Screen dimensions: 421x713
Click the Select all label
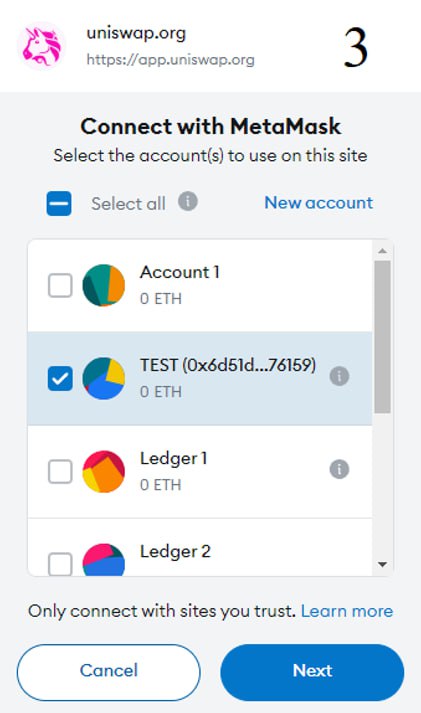pyautogui.click(x=128, y=204)
